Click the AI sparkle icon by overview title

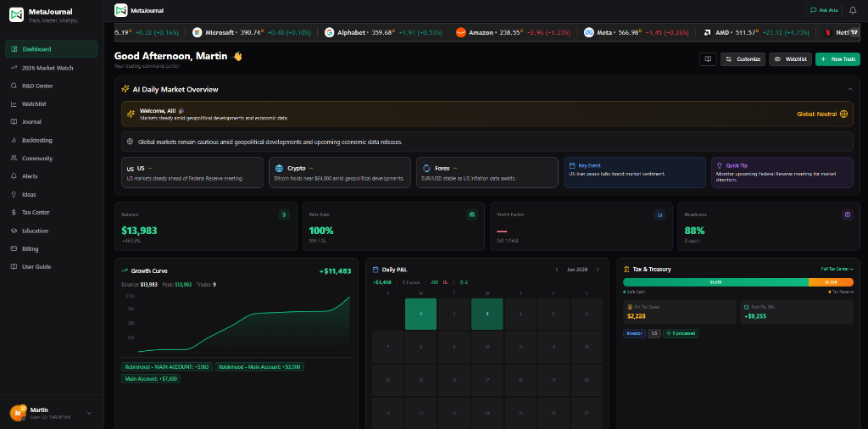pos(125,89)
